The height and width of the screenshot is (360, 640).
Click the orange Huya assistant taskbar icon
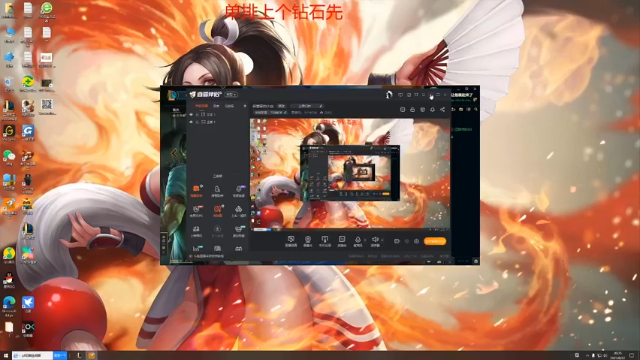coord(91,356)
